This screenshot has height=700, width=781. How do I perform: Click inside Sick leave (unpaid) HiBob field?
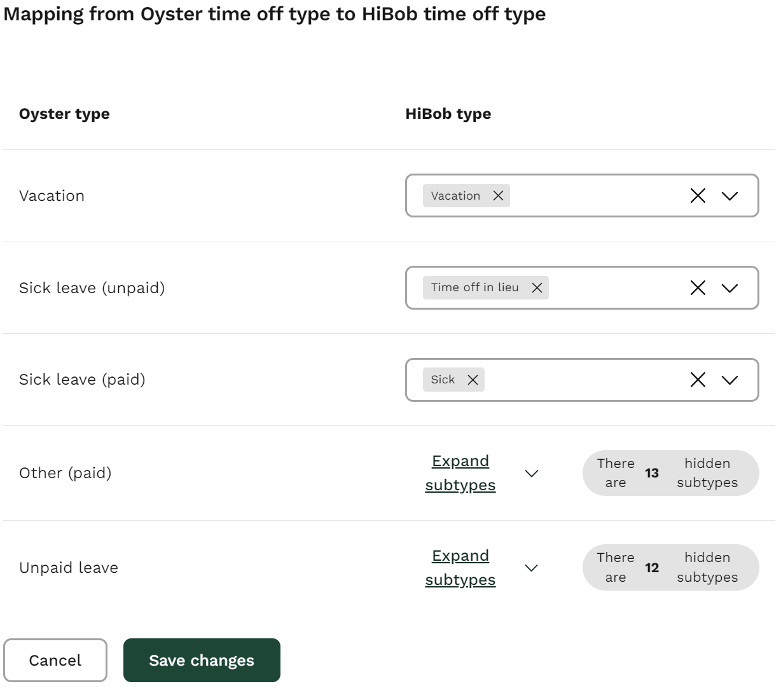click(582, 288)
